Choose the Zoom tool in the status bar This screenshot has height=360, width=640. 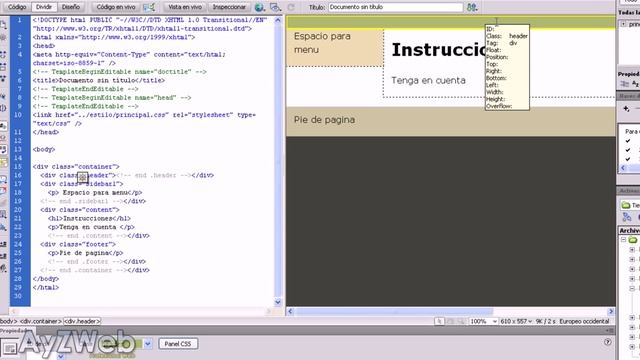tap(461, 322)
